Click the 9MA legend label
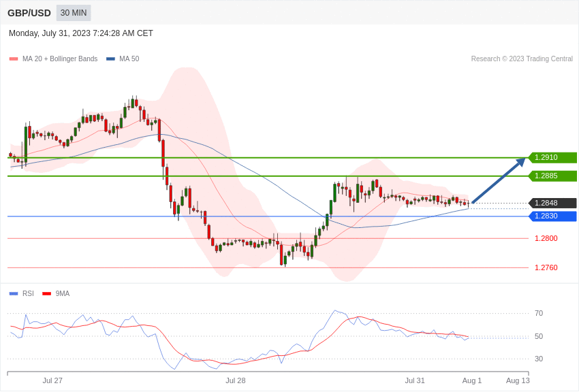This screenshot has height=392, width=579. coord(63,293)
